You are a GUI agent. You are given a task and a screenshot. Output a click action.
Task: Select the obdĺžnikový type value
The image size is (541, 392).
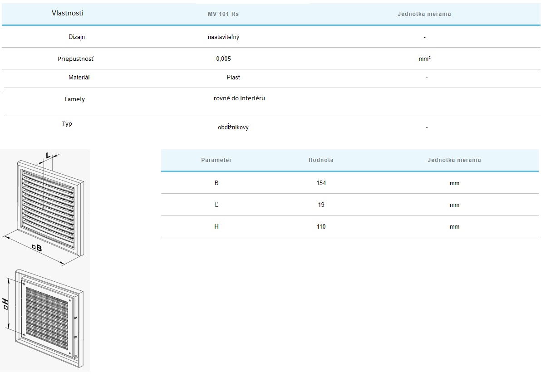[x=233, y=127]
